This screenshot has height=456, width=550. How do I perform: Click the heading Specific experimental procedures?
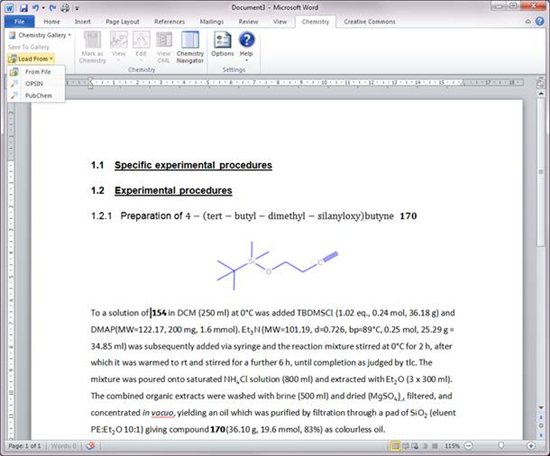pyautogui.click(x=193, y=165)
